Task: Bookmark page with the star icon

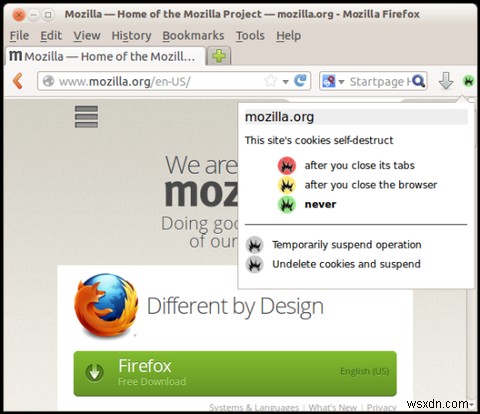Action: 270,81
